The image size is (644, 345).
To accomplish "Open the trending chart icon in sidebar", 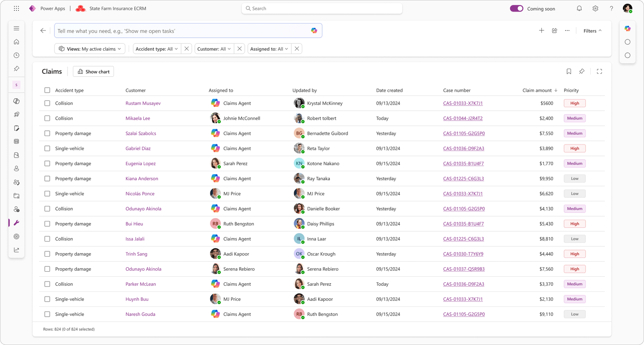I will (x=16, y=250).
